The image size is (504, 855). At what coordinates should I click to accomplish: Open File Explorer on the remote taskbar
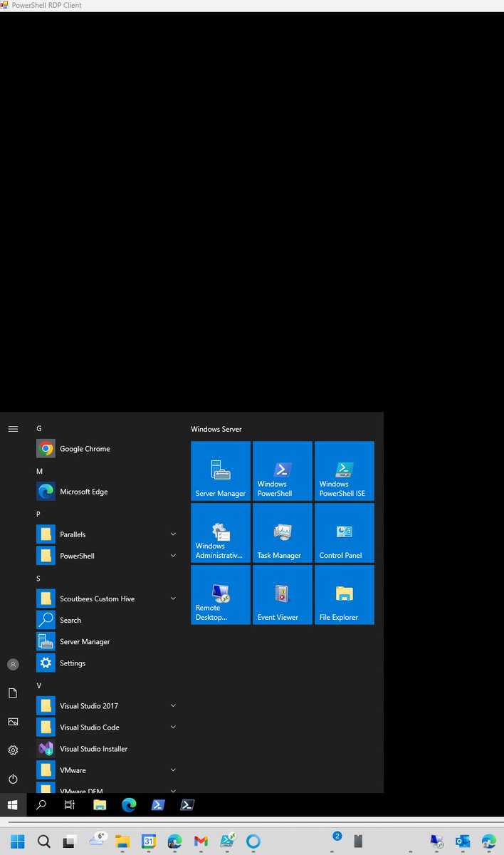pos(100,805)
